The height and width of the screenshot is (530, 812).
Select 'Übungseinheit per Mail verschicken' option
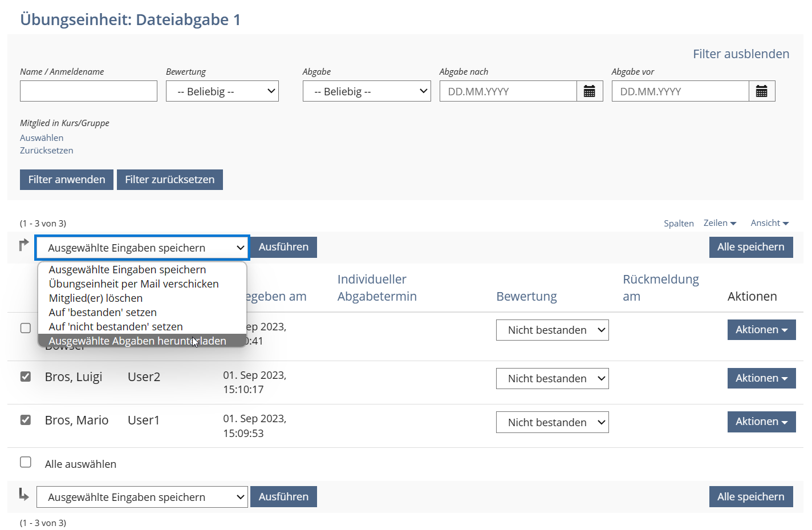point(133,284)
